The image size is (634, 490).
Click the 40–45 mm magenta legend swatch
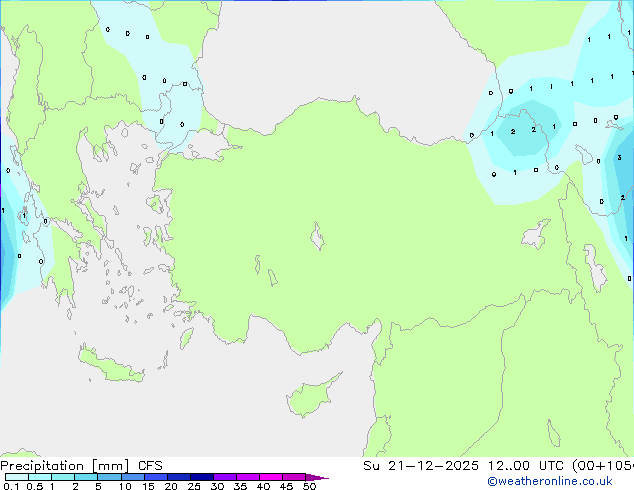click(x=271, y=477)
